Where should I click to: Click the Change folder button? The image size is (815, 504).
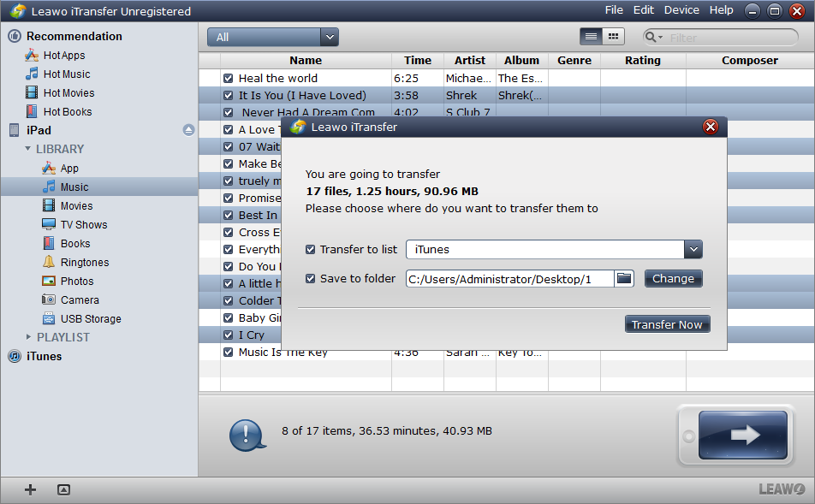point(674,278)
